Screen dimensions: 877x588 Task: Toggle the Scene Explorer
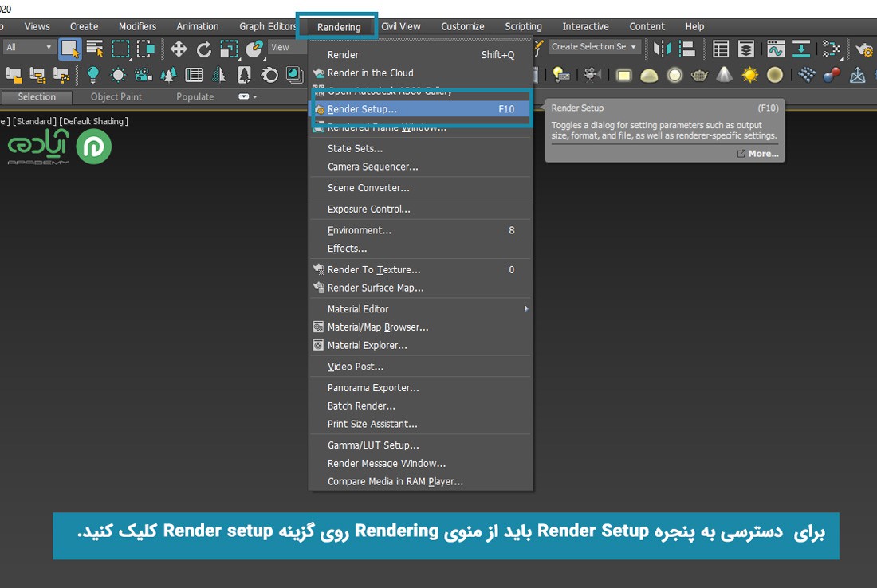[721, 49]
